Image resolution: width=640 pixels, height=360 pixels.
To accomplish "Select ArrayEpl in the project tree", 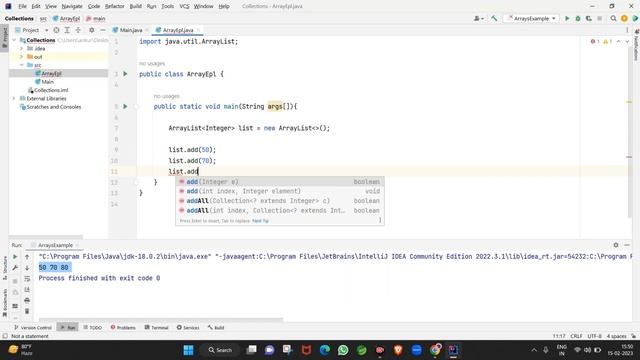I will (51, 73).
